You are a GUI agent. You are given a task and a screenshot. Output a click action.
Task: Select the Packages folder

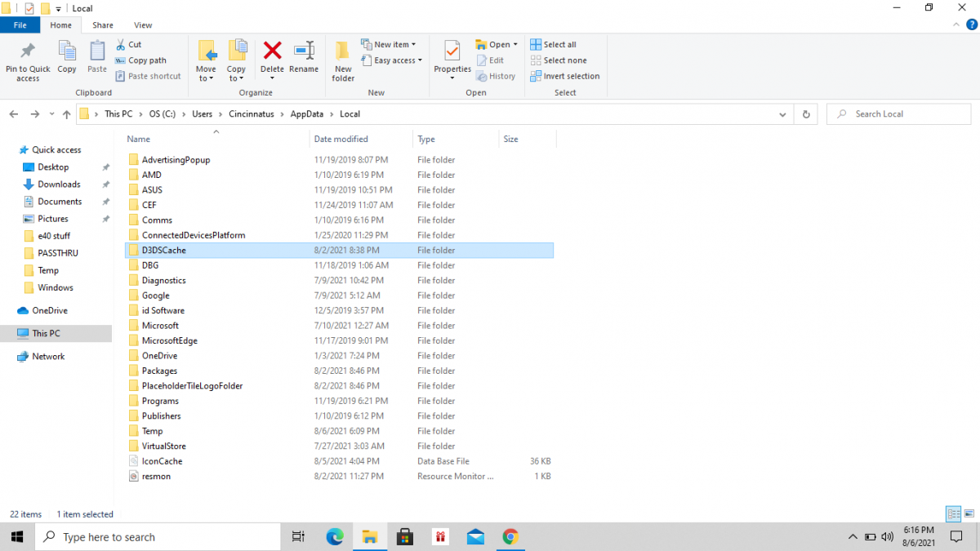[339, 371]
